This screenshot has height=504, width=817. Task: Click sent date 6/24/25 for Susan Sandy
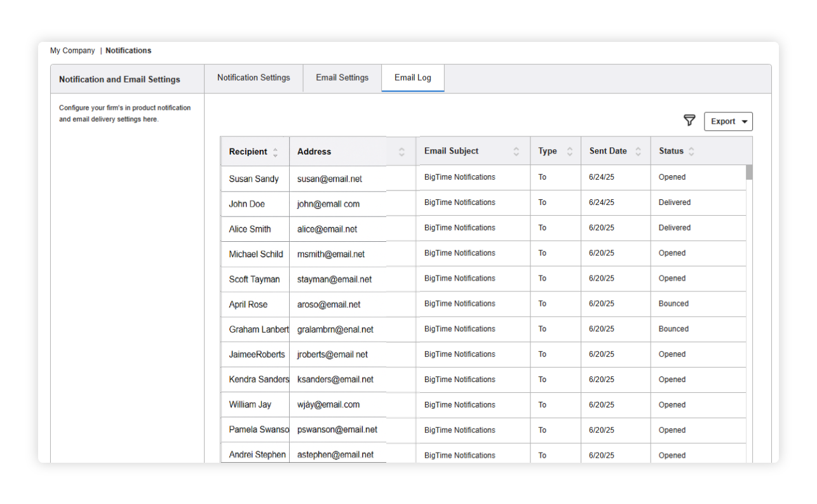click(x=602, y=177)
